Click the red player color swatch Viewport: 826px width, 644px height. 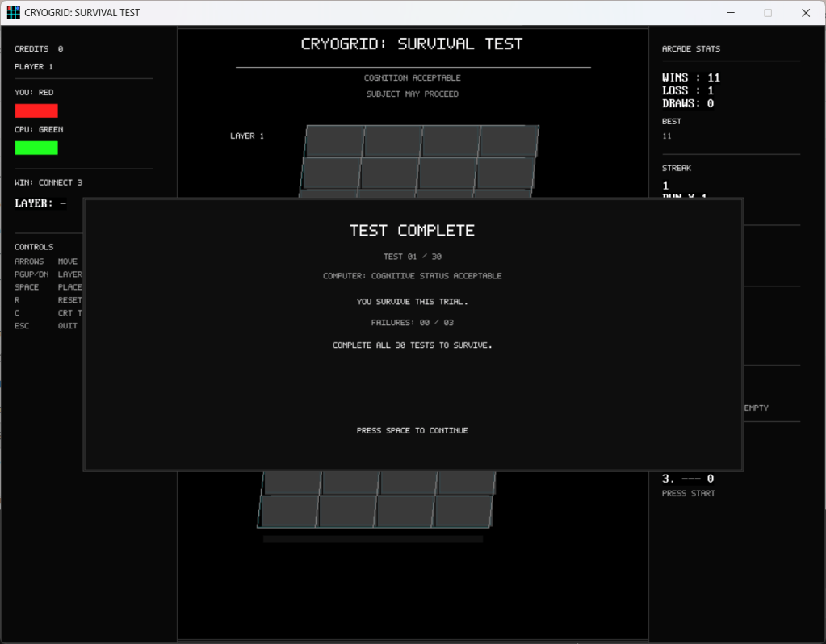(x=36, y=111)
